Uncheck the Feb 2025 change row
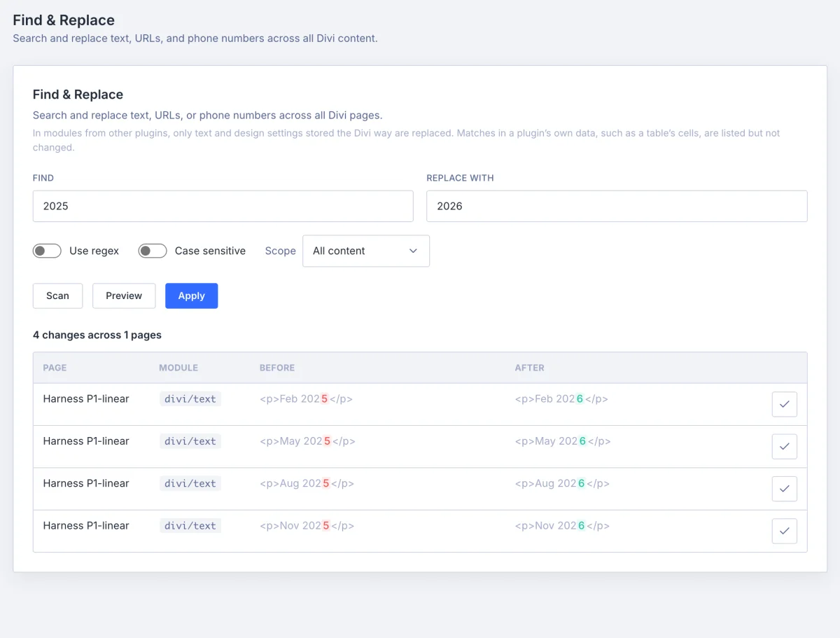 (784, 404)
